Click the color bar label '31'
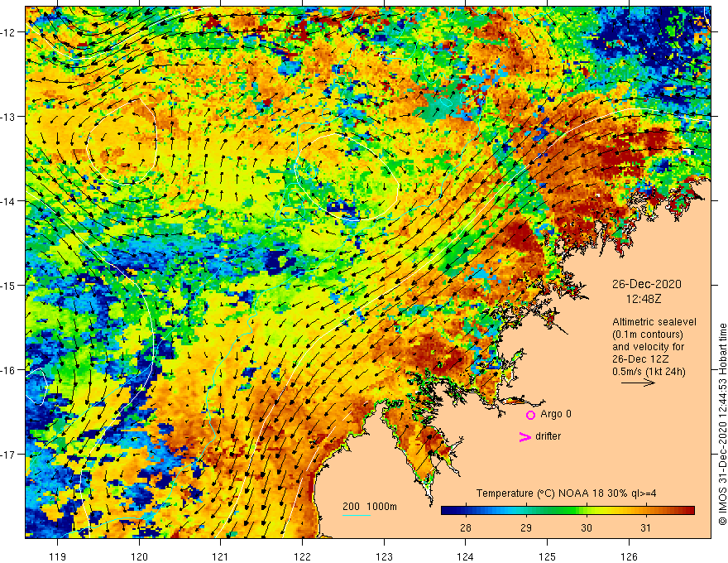728x563 pixels. (645, 527)
